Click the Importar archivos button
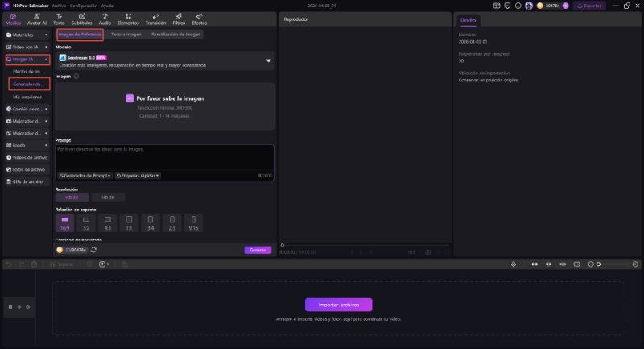Screen dimensions: 644x349 338,305
